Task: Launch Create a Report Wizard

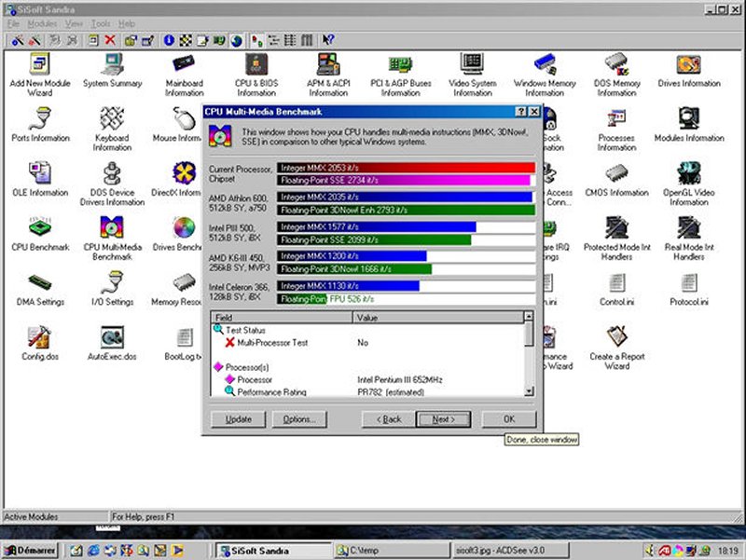Action: point(616,348)
